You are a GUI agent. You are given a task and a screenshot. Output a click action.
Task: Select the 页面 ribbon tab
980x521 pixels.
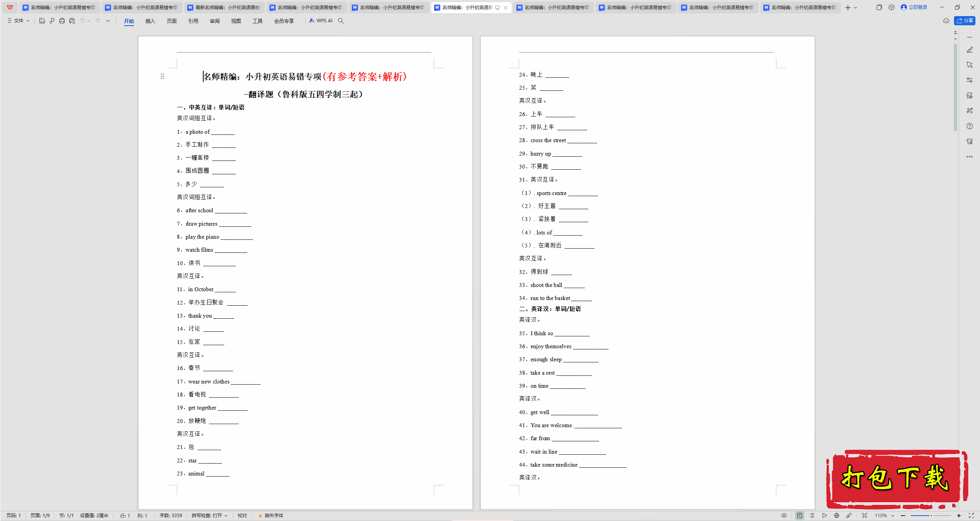point(172,21)
